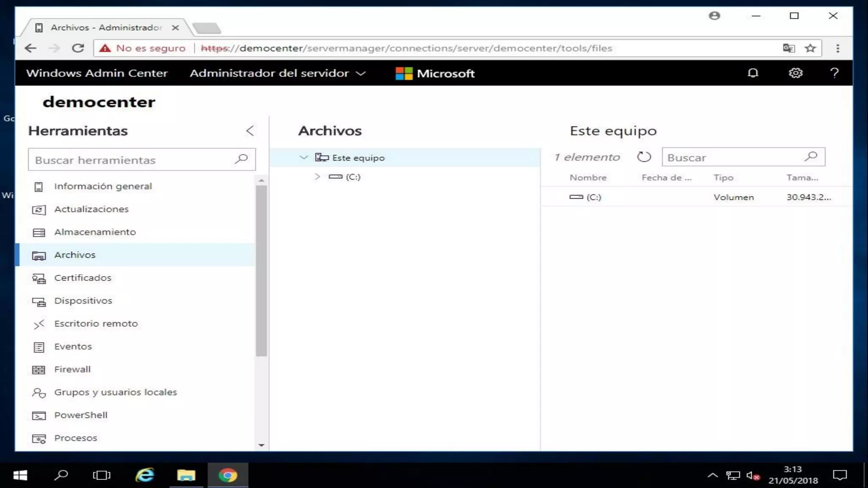Image resolution: width=868 pixels, height=488 pixels.
Task: Click the Windows Admin Center link
Action: coord(97,73)
